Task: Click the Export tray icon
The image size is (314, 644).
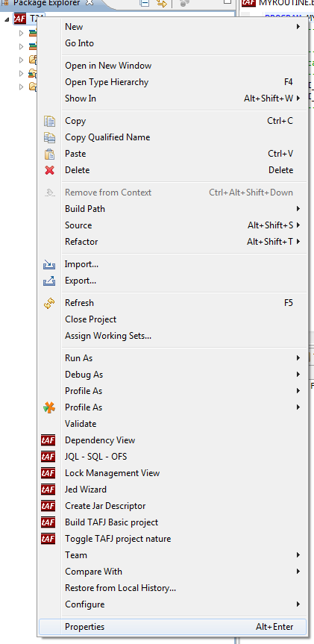Action: (49, 281)
